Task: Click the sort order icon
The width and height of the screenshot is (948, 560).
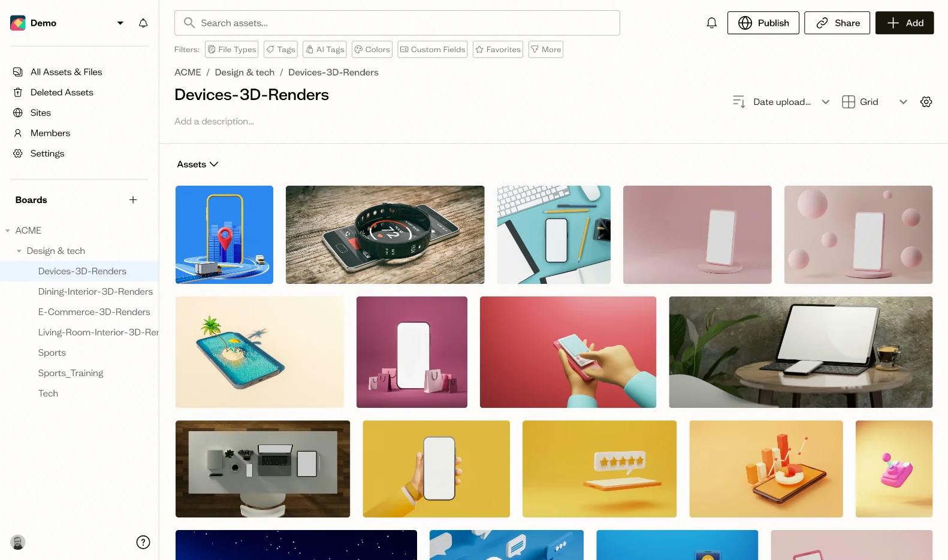Action: 739,102
